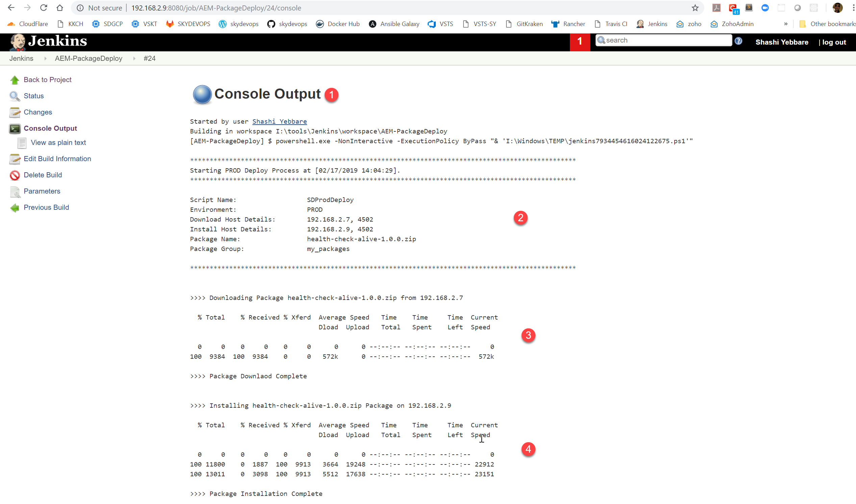Viewport: 856px width, 504px height.
Task: Click the bookmark star in the address bar
Action: (x=695, y=8)
